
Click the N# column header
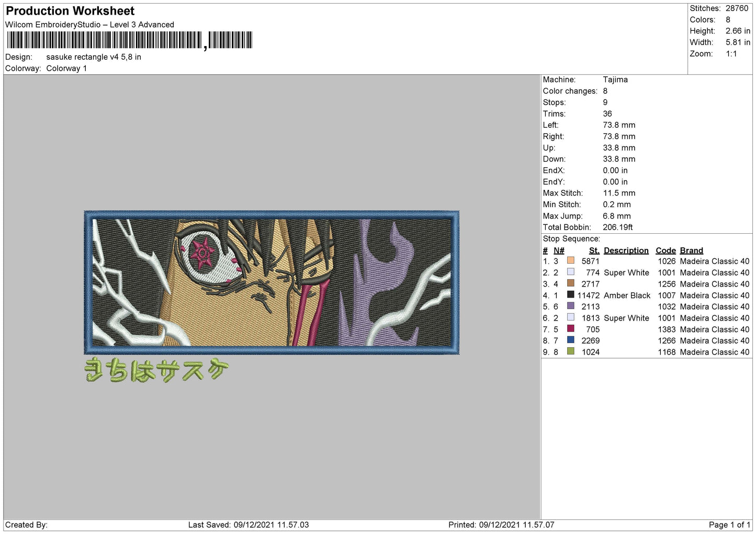pyautogui.click(x=559, y=251)
